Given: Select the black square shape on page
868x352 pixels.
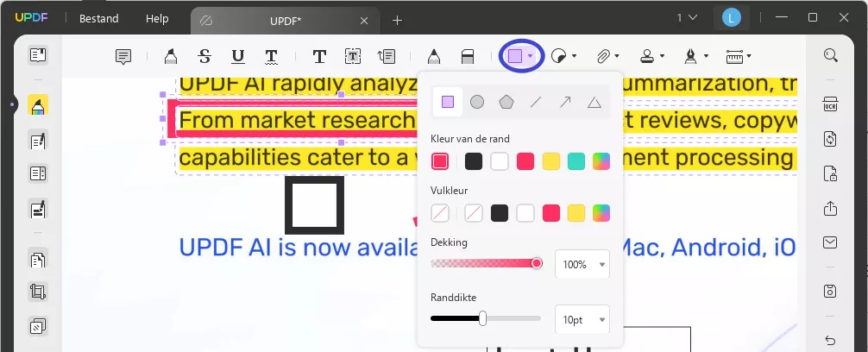Looking at the screenshot, I should click(x=314, y=205).
